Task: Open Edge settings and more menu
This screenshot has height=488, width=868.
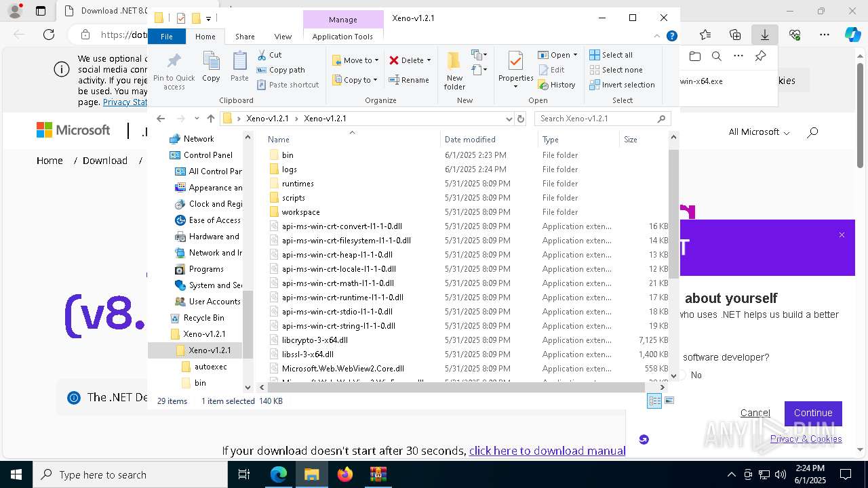Action: pyautogui.click(x=825, y=35)
